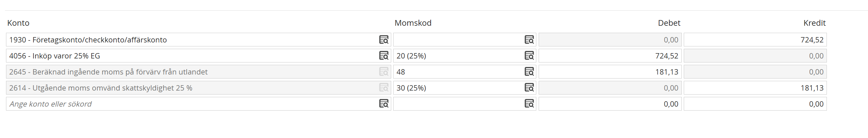The image size is (868, 138).
Task: Click the disabled account lookup icon for 2614
Action: [x=384, y=88]
